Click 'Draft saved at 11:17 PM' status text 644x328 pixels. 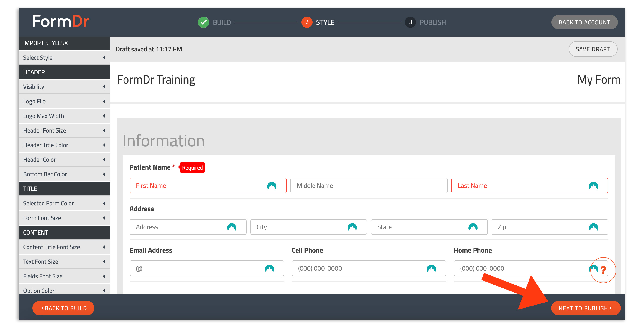pos(149,49)
